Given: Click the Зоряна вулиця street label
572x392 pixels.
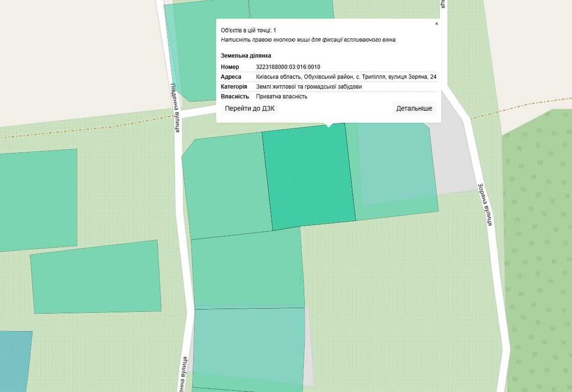Looking at the screenshot, I should click(485, 204).
